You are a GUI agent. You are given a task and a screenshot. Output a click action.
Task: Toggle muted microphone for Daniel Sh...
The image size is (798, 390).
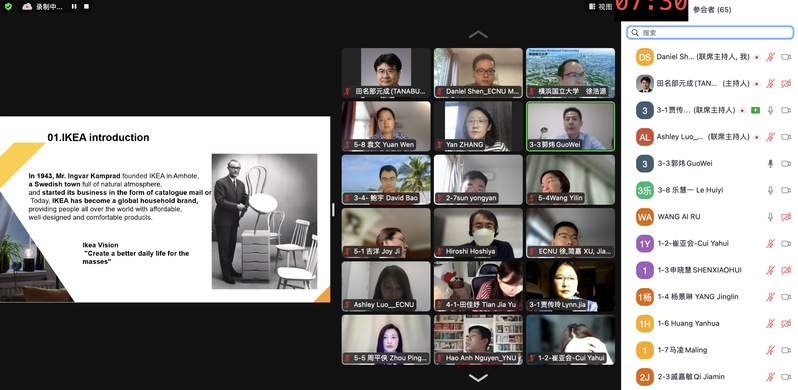pyautogui.click(x=771, y=57)
